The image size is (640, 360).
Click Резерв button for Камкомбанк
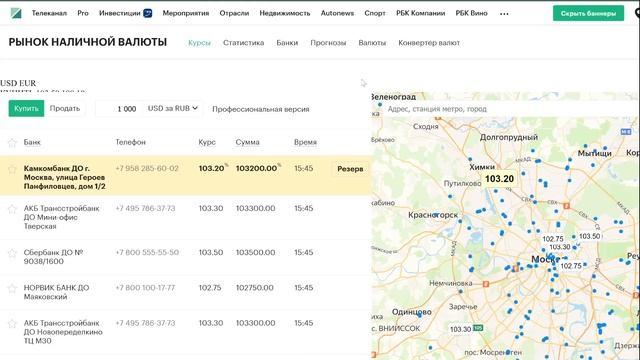(x=350, y=169)
